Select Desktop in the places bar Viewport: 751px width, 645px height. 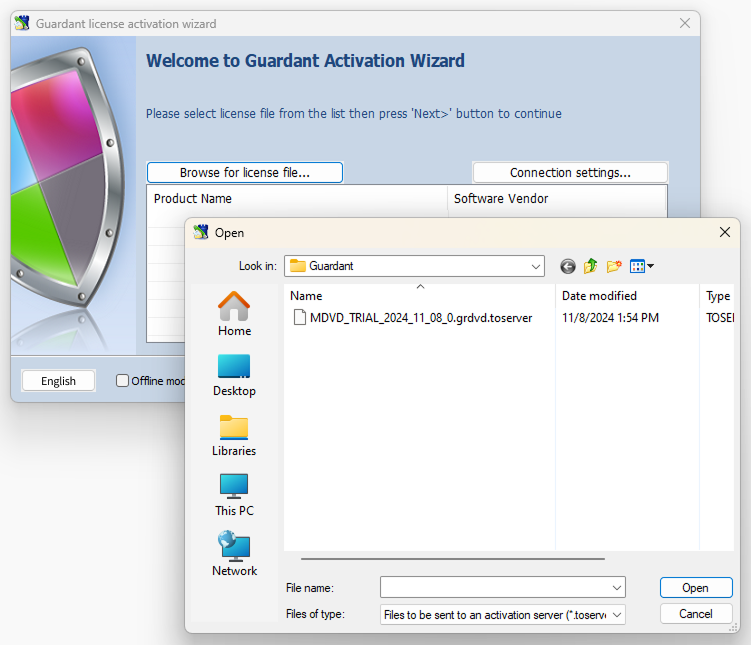coord(234,375)
